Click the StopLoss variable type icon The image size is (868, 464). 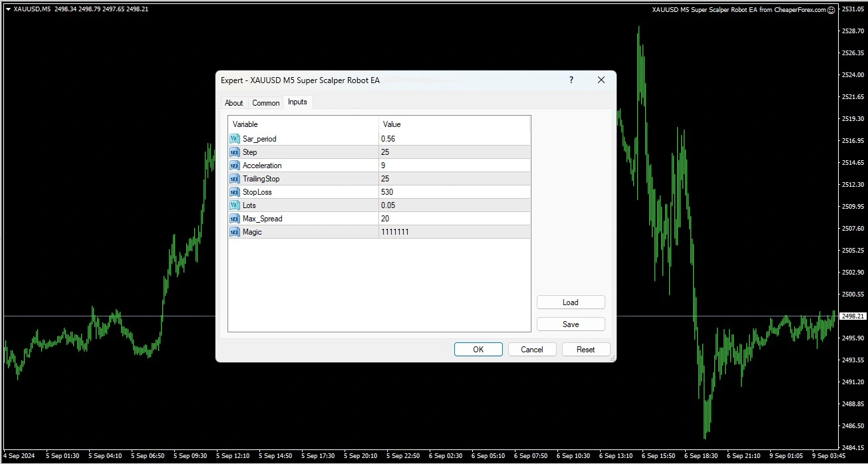pyautogui.click(x=234, y=192)
